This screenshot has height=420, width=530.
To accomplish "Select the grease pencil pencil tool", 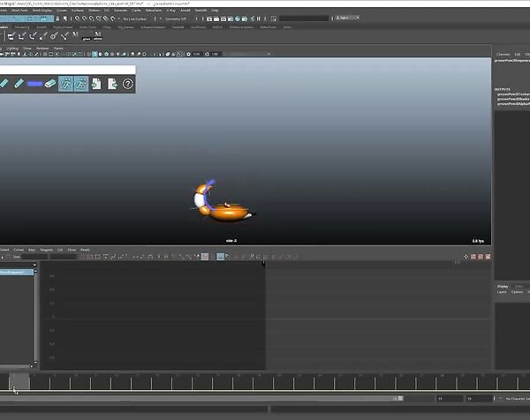I will click(x=19, y=84).
